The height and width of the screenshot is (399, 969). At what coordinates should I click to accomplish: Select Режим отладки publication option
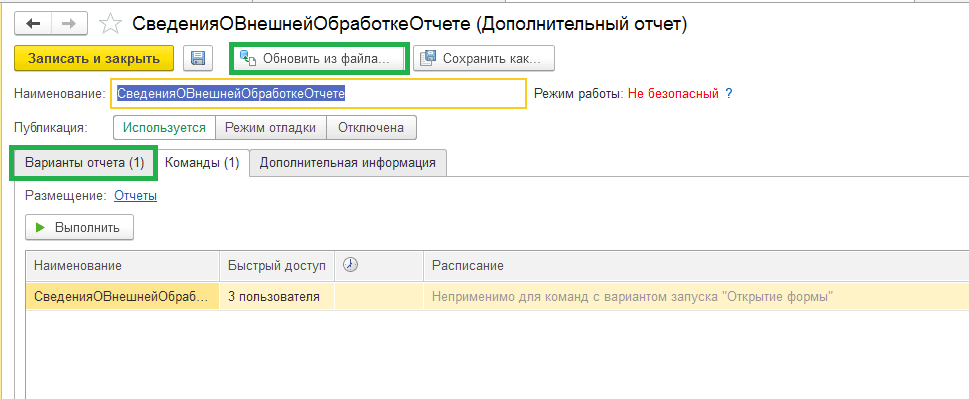271,128
